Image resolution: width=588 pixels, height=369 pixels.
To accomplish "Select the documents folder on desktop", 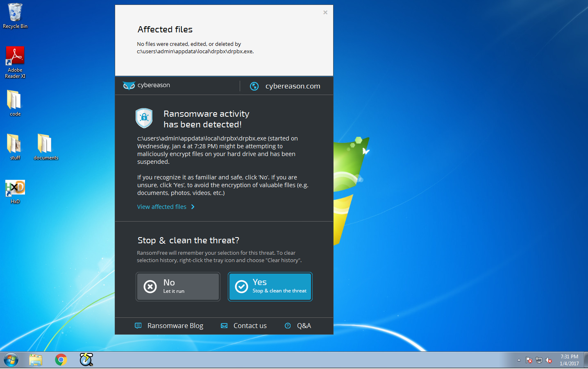I will (x=46, y=147).
